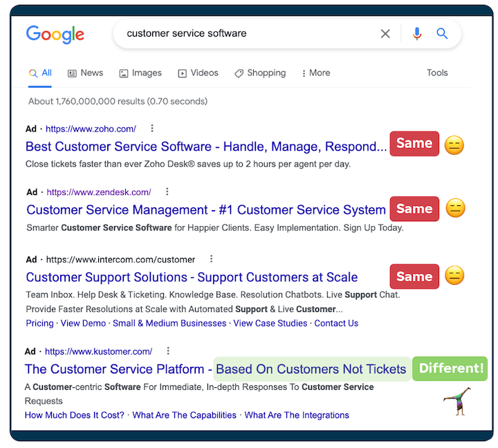
Task: Click the search box containing 'customer service software'
Action: tap(287, 34)
